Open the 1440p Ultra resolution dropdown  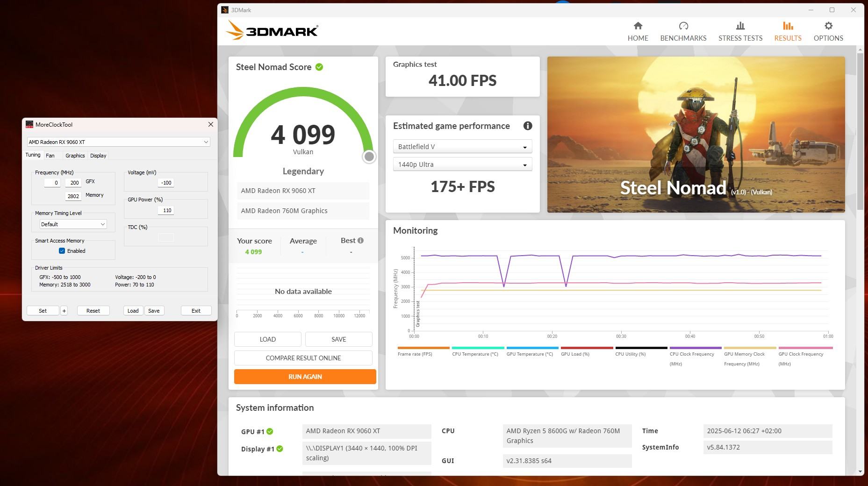tap(462, 164)
